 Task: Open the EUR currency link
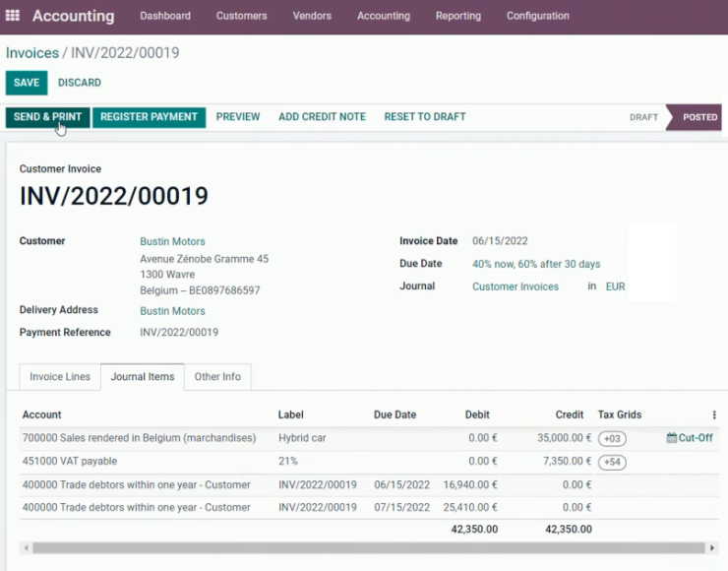[x=616, y=286]
